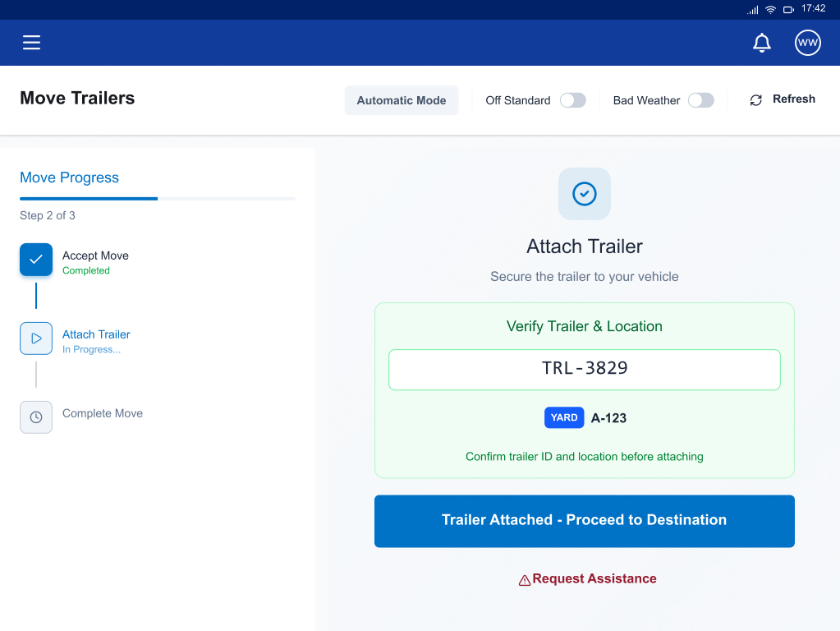Screen dimensions: 840x631
Task: Select the Complete Move step label
Action: point(103,413)
